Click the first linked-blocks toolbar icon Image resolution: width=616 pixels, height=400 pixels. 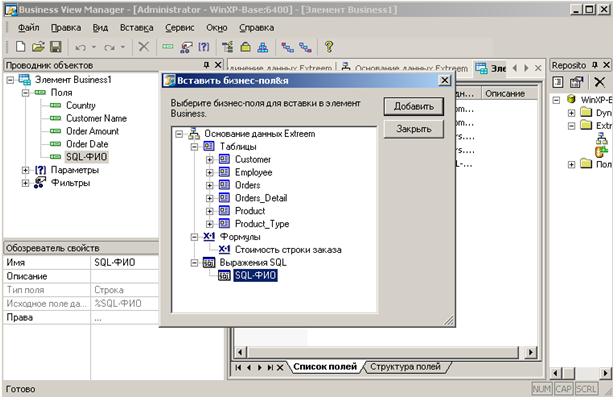[288, 48]
